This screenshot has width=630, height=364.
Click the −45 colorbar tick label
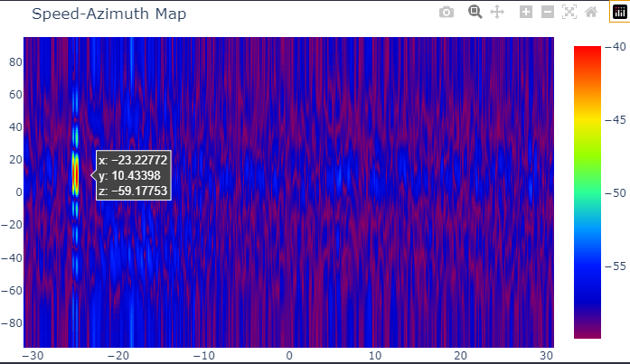point(616,120)
